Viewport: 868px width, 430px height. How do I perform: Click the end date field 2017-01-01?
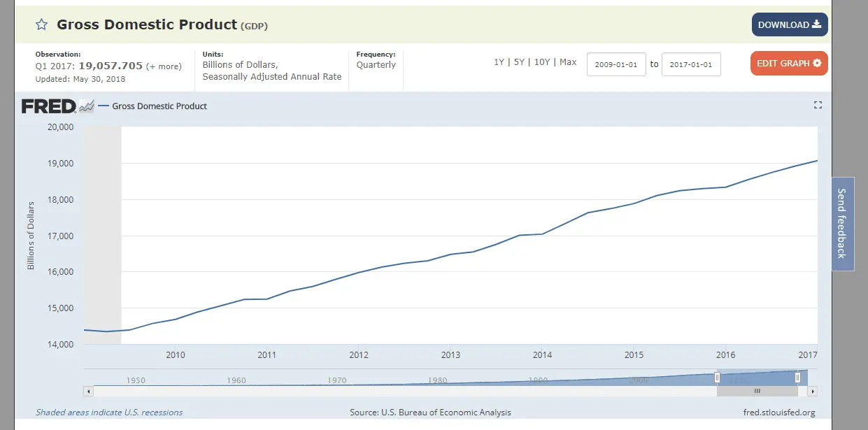pos(691,64)
